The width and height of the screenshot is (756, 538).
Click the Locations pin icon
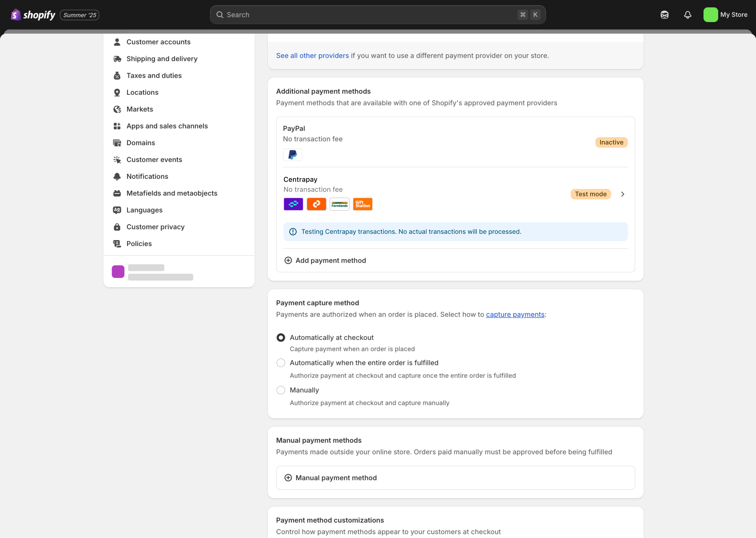tap(118, 92)
